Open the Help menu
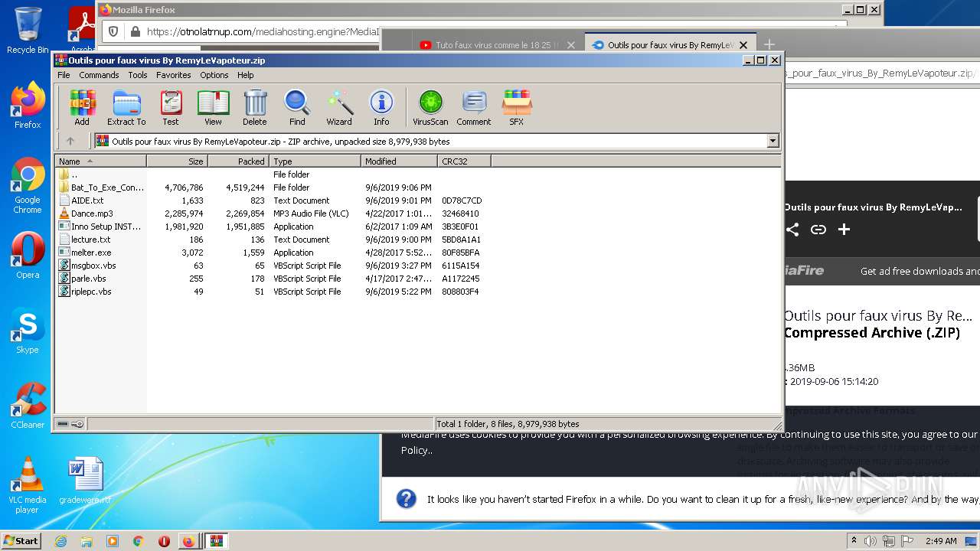Screen dimensions: 980x551 [x=246, y=75]
